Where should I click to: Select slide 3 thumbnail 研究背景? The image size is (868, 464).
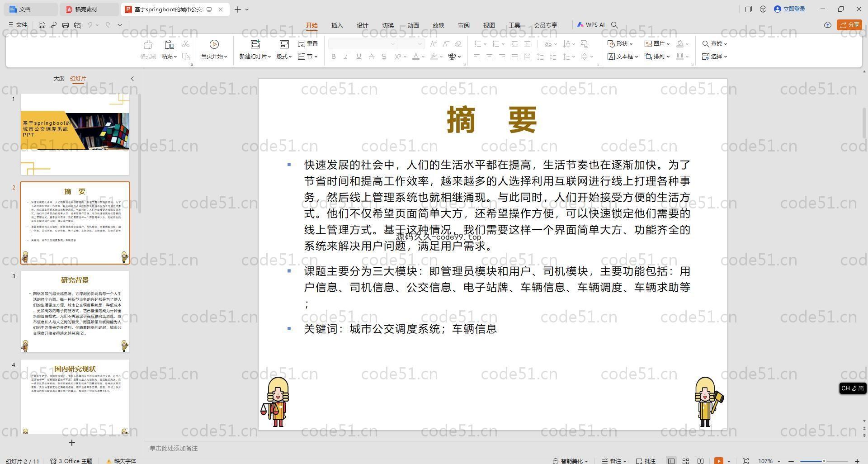pyautogui.click(x=75, y=312)
